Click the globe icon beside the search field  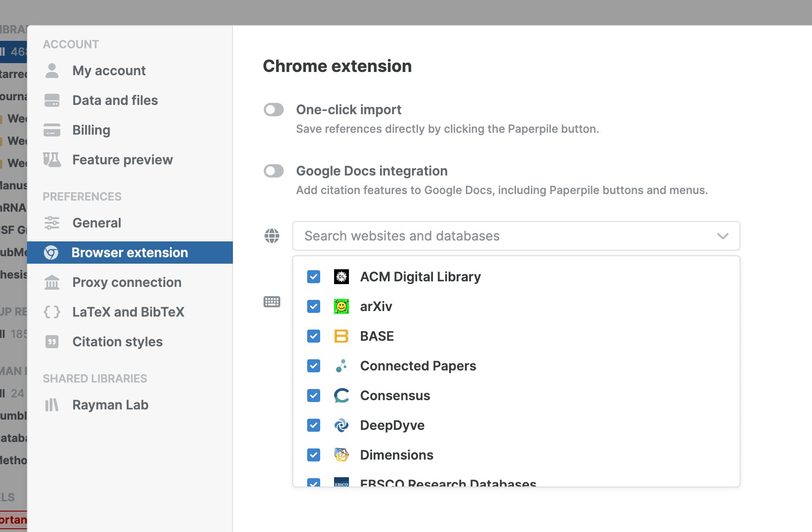click(272, 236)
